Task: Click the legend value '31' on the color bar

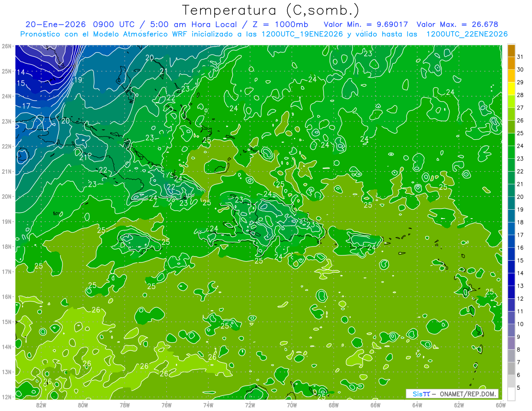Action: [x=520, y=57]
